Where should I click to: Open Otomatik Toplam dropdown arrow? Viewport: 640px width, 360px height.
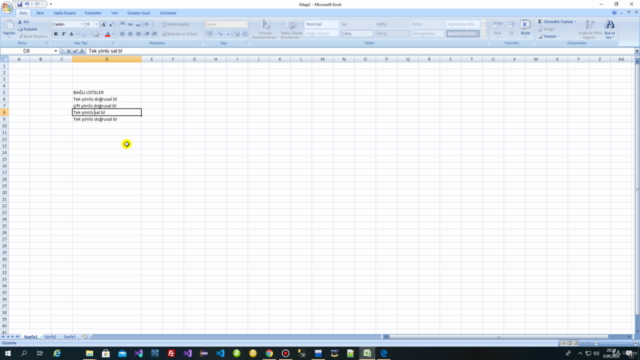pyautogui.click(x=576, y=22)
